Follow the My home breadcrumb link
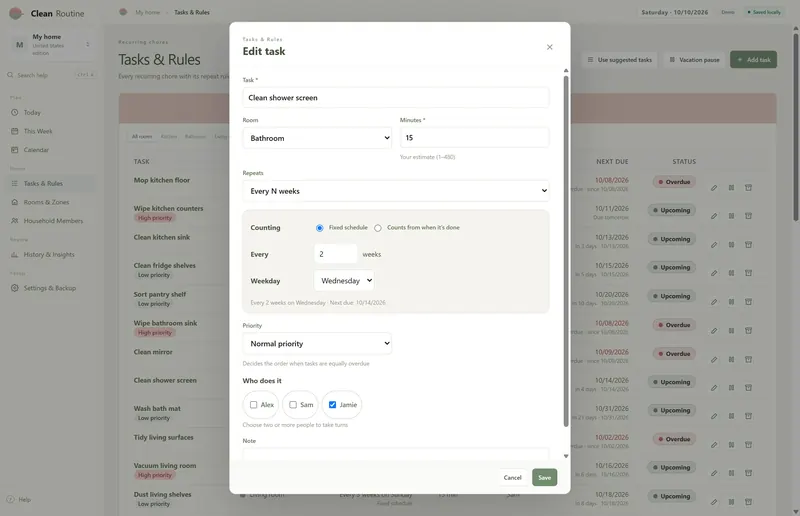Image resolution: width=800 pixels, height=516 pixels. [147, 12]
